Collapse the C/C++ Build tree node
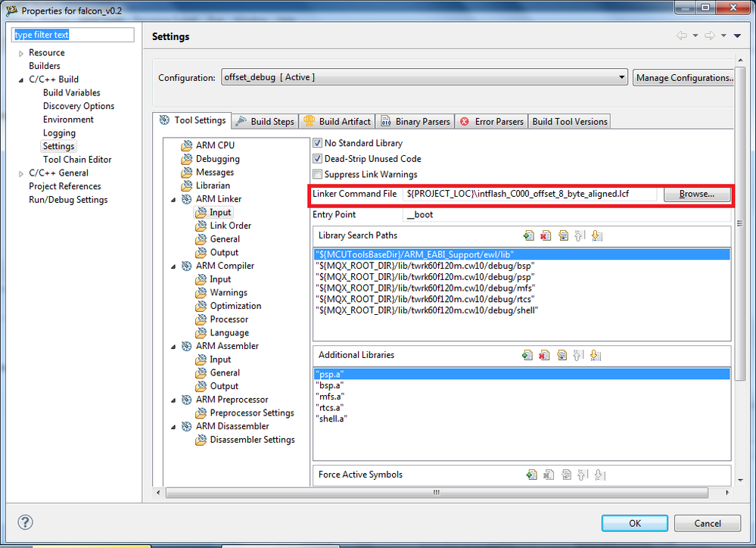Screen dimensions: 756x548 pyautogui.click(x=20, y=80)
